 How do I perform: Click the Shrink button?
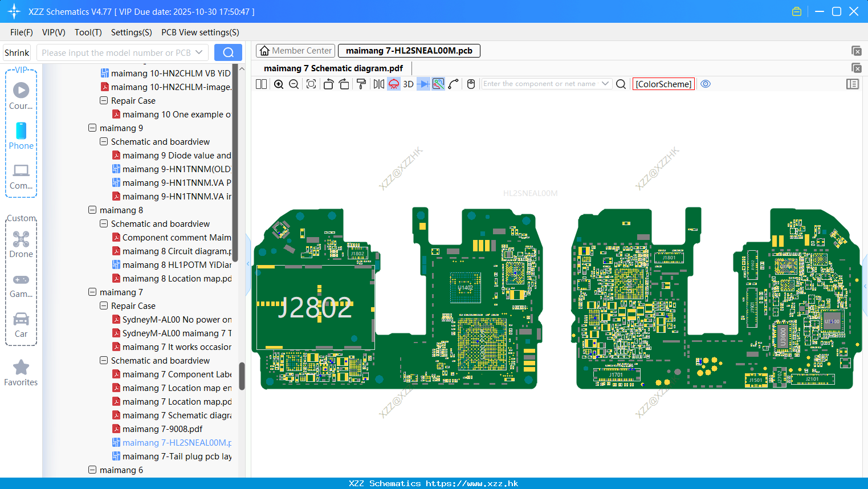[x=17, y=52]
